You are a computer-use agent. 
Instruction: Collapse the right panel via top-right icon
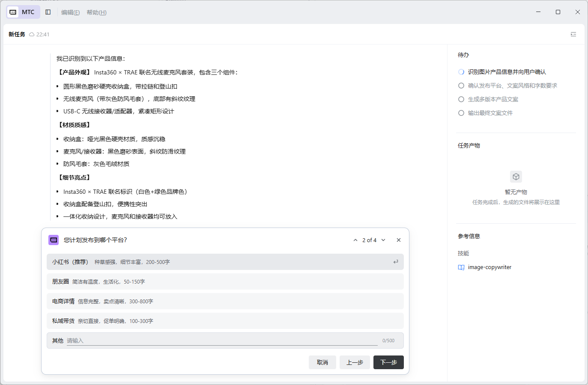(x=573, y=34)
